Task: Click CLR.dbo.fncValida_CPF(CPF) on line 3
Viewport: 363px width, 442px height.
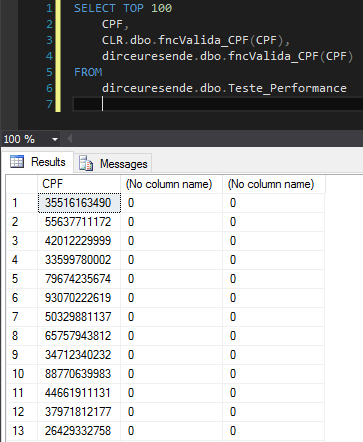Action: pyautogui.click(x=192, y=40)
